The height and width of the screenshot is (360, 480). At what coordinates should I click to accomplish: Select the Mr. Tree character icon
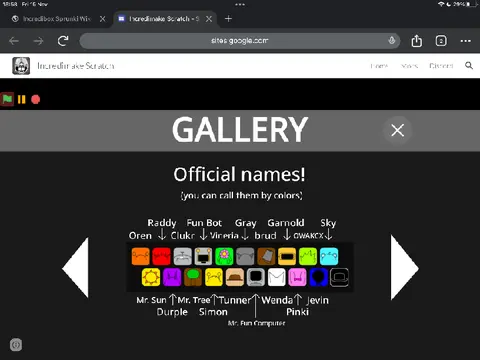pyautogui.click(x=193, y=277)
